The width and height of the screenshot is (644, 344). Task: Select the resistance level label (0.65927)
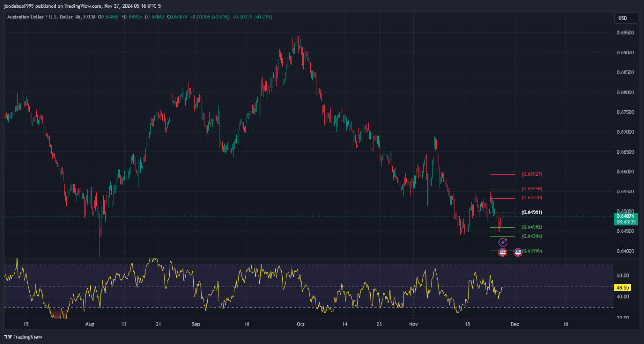(x=532, y=175)
